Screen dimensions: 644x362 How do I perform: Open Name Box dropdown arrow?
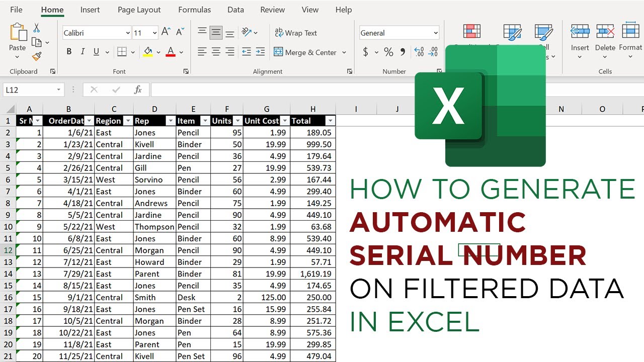click(x=59, y=89)
